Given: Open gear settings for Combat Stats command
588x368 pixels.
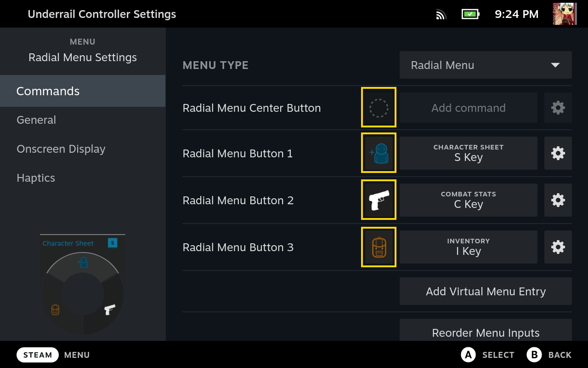Looking at the screenshot, I should (558, 200).
